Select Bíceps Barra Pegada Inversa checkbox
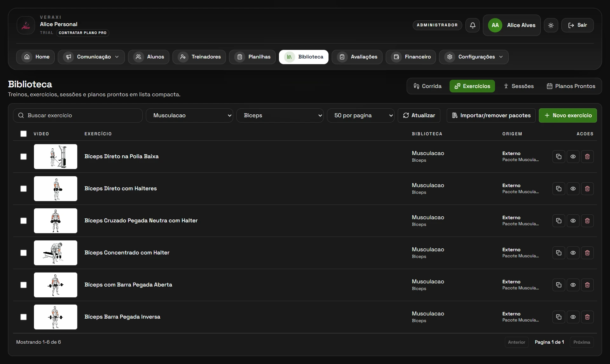This screenshot has height=364, width=610. coord(24,317)
